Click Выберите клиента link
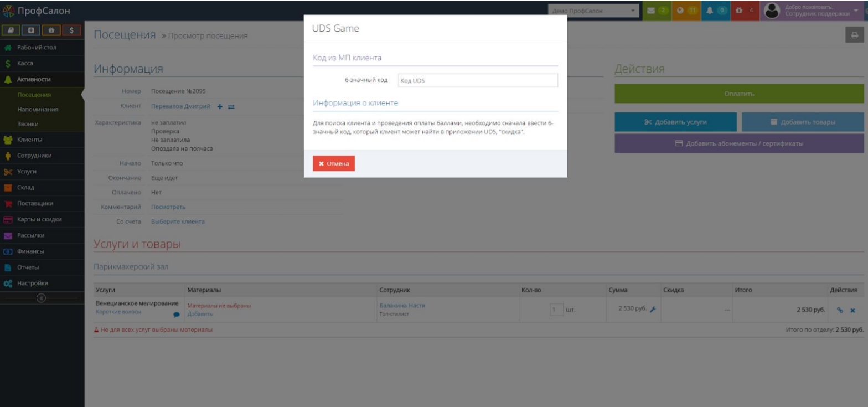 tap(178, 221)
